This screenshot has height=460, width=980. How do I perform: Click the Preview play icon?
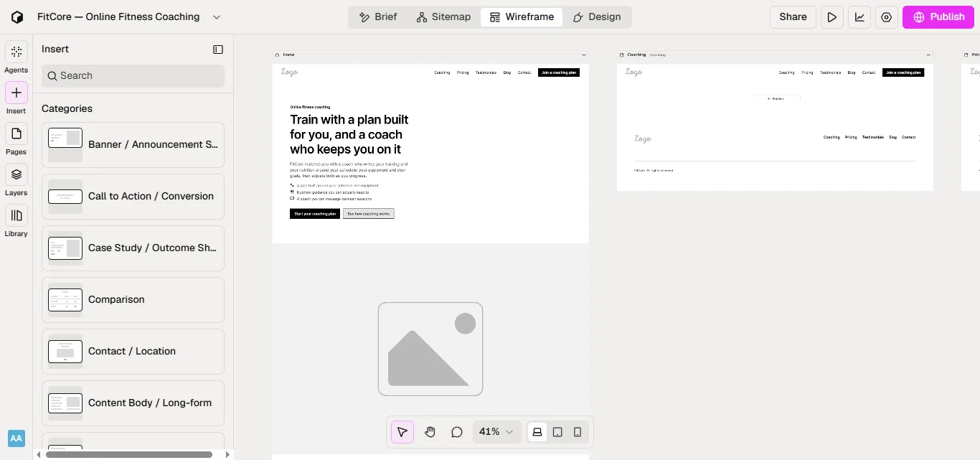pos(831,17)
